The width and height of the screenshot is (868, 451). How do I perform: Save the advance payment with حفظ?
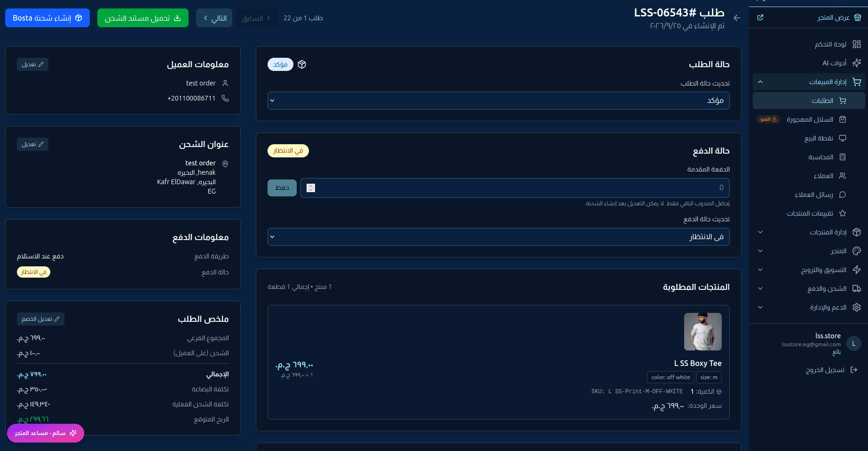coord(282,188)
